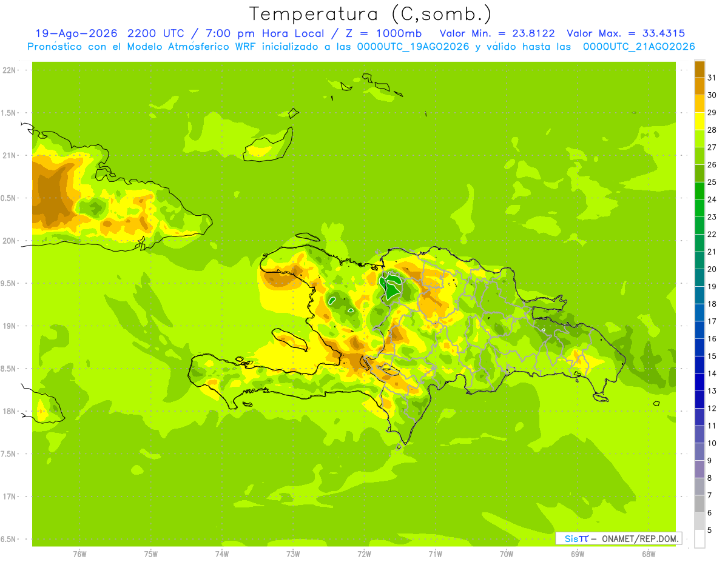The height and width of the screenshot is (562, 728).
Task: Click the "72W" longitude label
Action: [364, 554]
